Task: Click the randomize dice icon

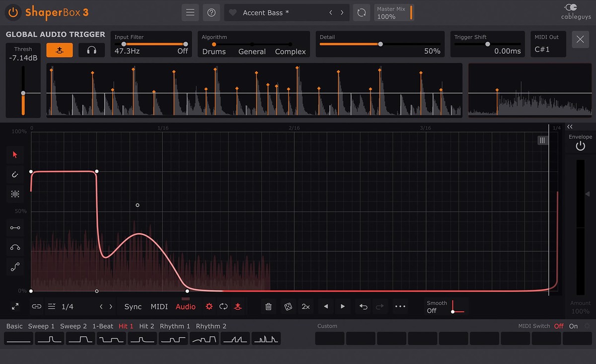Action: [x=287, y=306]
